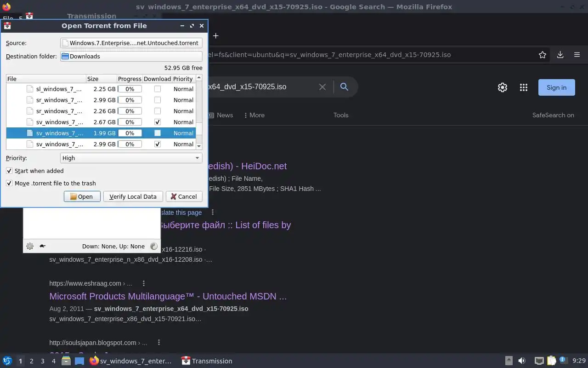Enable download for sr_windows_7 2.26 GB file
The height and width of the screenshot is (368, 588).
pyautogui.click(x=158, y=111)
